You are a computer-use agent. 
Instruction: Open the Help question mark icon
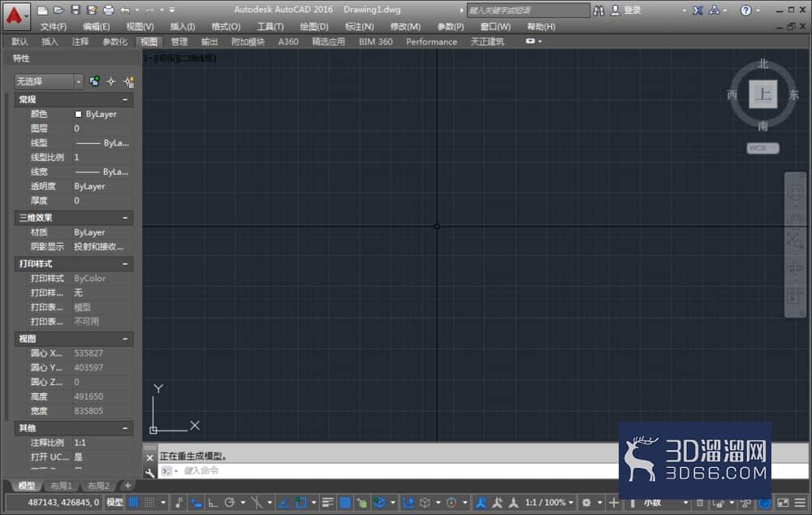coord(745,11)
